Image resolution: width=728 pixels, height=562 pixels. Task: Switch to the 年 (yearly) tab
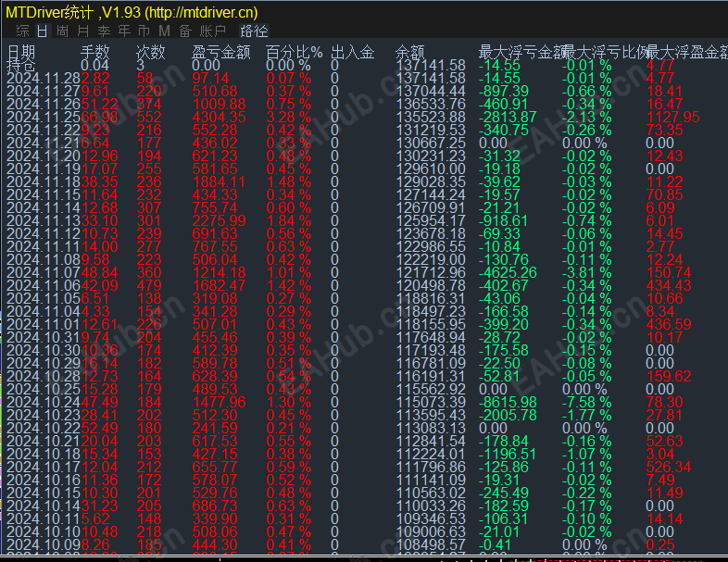pyautogui.click(x=124, y=31)
